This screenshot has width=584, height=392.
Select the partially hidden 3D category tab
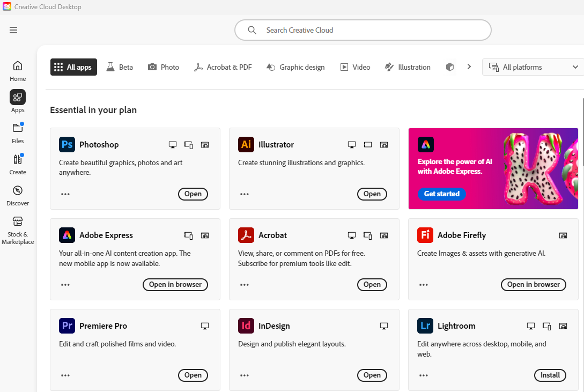click(x=450, y=67)
